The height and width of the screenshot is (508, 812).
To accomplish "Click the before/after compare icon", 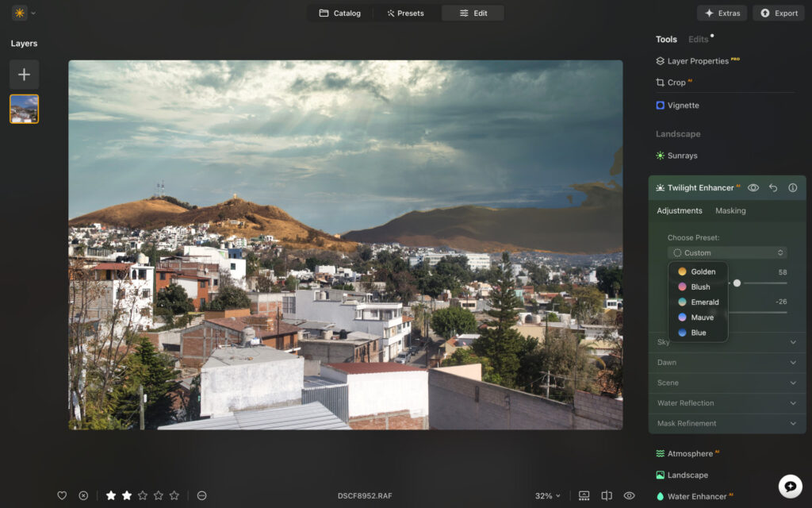I will [x=607, y=495].
